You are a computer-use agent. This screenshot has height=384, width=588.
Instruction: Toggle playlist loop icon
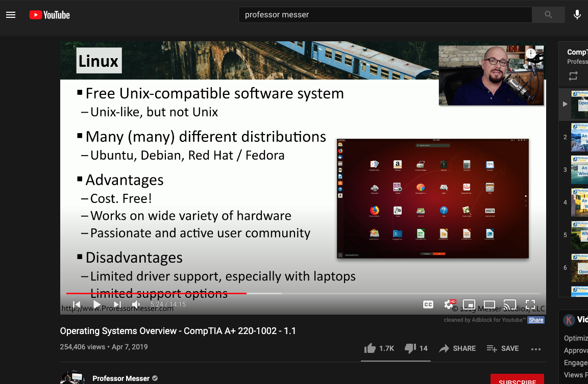(573, 76)
